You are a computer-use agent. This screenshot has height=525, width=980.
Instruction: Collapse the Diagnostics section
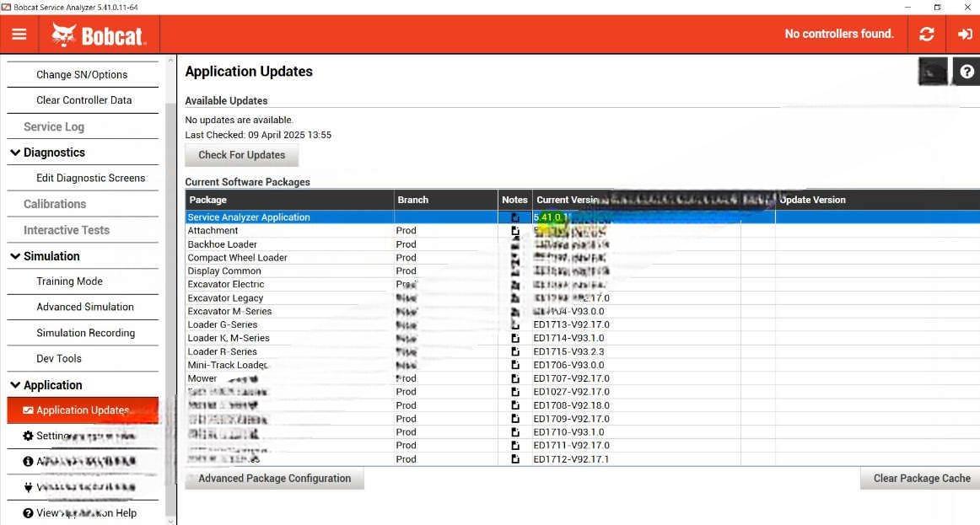pos(16,153)
